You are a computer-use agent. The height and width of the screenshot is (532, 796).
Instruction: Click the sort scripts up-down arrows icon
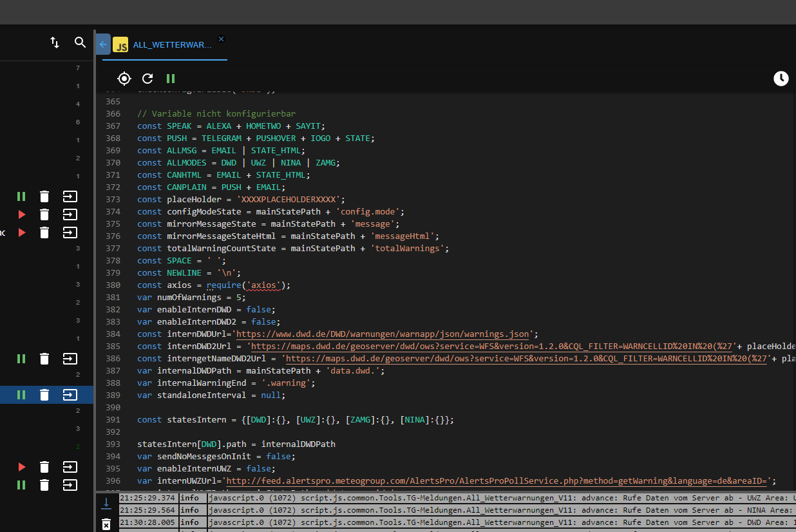[x=55, y=43]
